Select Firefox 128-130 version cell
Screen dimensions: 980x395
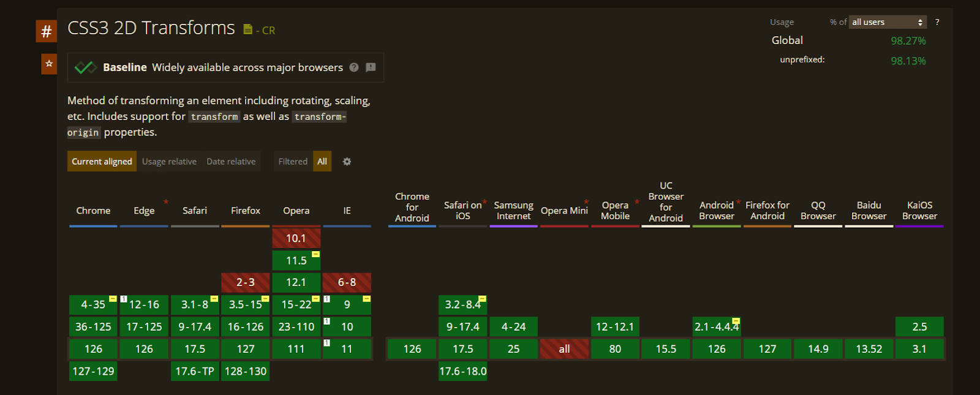point(246,371)
